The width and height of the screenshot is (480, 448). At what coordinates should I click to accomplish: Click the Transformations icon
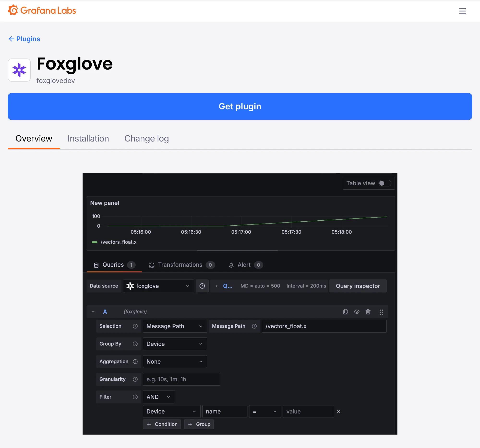click(152, 265)
